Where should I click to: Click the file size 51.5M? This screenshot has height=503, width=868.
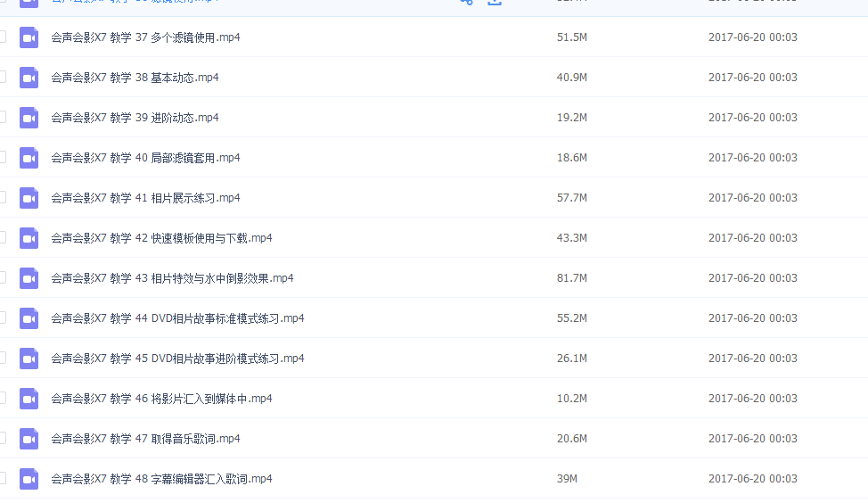572,37
